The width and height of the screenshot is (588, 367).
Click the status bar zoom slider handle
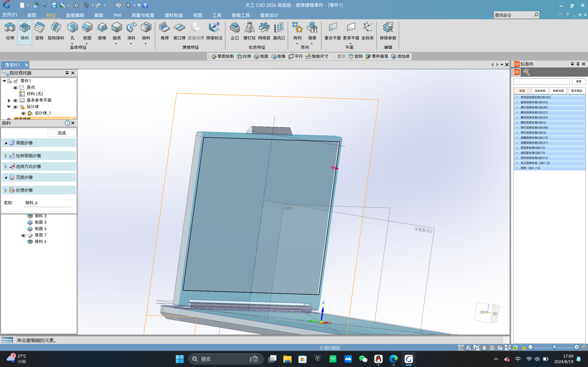coord(554,347)
